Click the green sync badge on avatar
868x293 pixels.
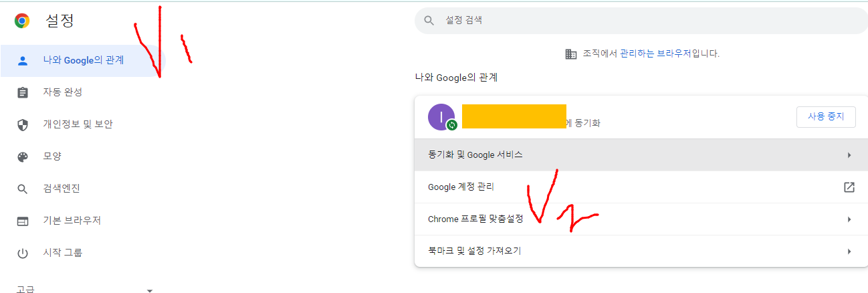tap(452, 125)
